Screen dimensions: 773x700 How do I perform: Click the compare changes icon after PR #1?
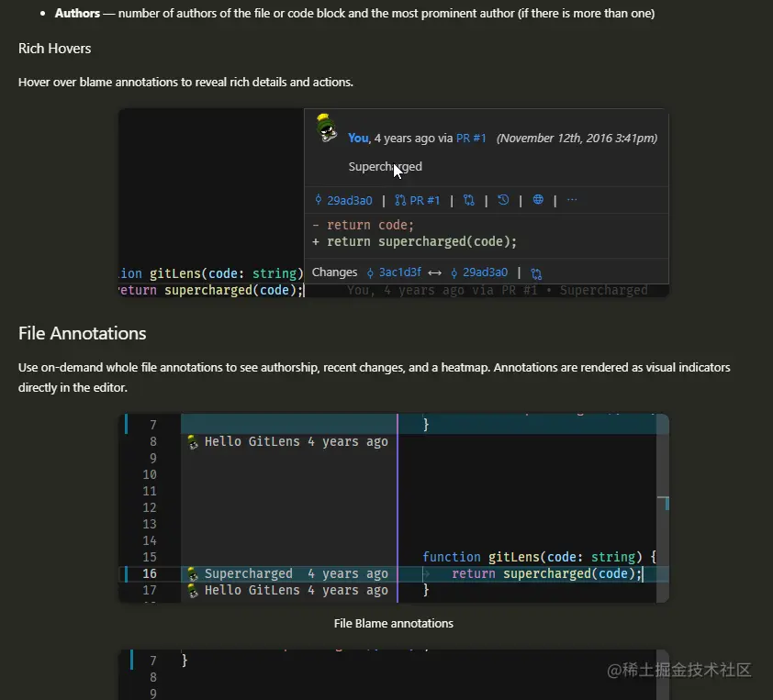469,200
